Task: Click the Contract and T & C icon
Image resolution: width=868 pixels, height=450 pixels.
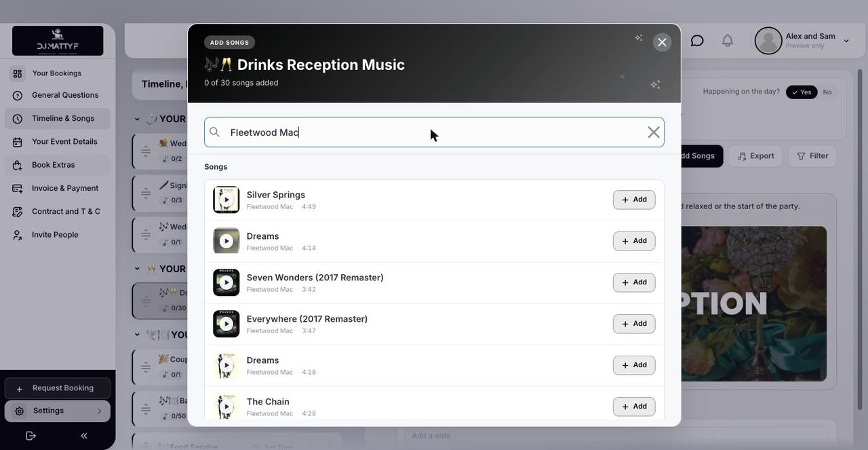Action: pyautogui.click(x=18, y=212)
